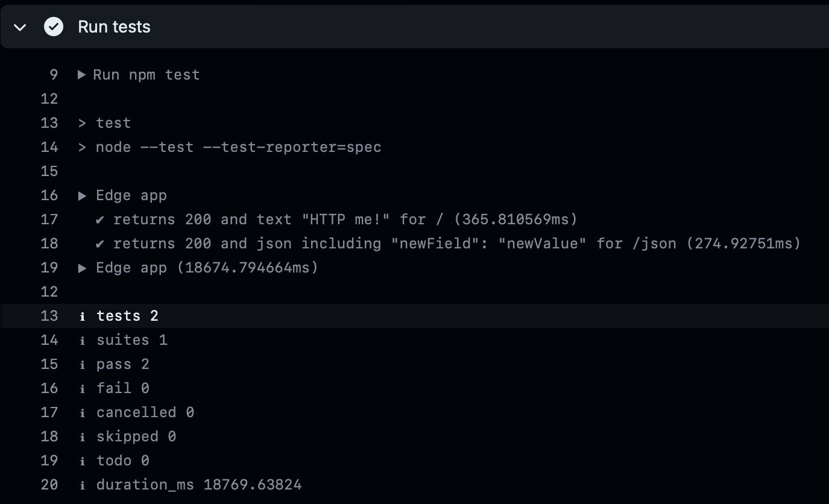829x504 pixels.
Task: Expand the Edge app (18674.794664ms) triangle
Action: [83, 268]
